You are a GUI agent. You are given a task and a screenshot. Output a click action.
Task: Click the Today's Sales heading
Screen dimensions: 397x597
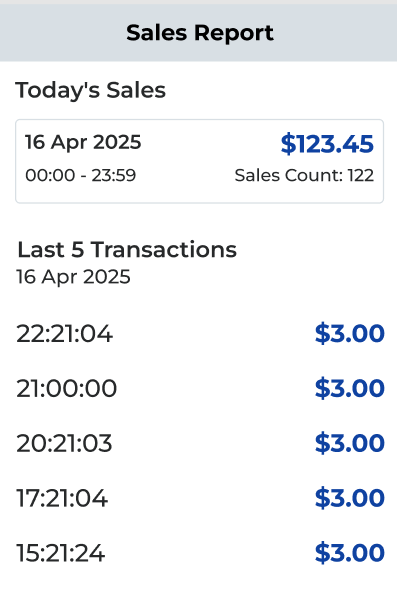point(91,91)
